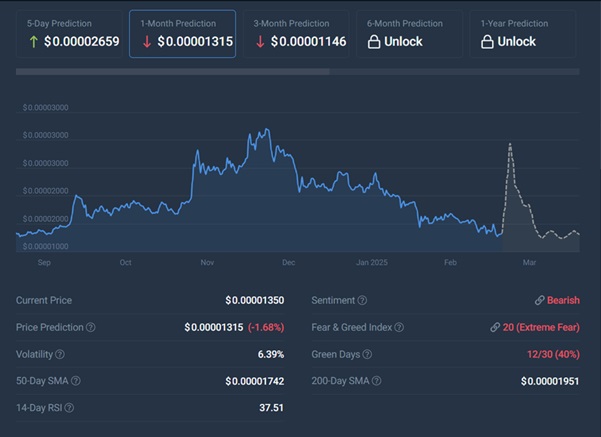The image size is (601, 437).
Task: Show help for 14-Day RSI
Action: pos(70,407)
